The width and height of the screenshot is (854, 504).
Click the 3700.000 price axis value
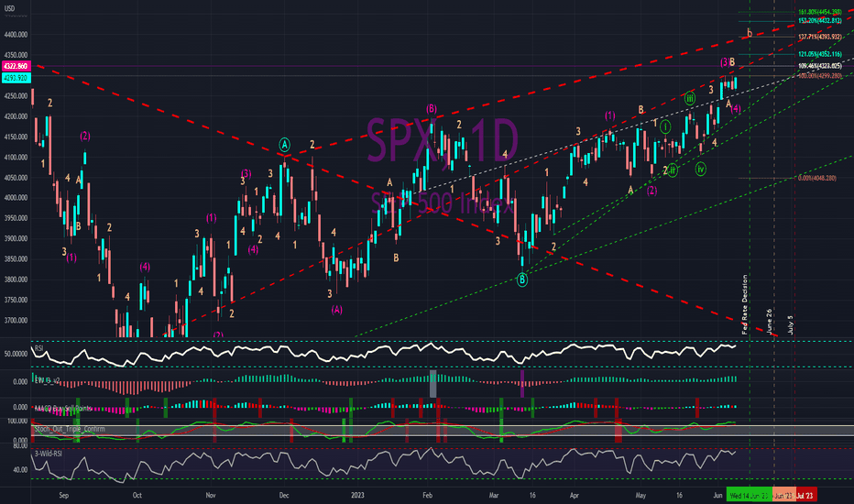coord(16,321)
